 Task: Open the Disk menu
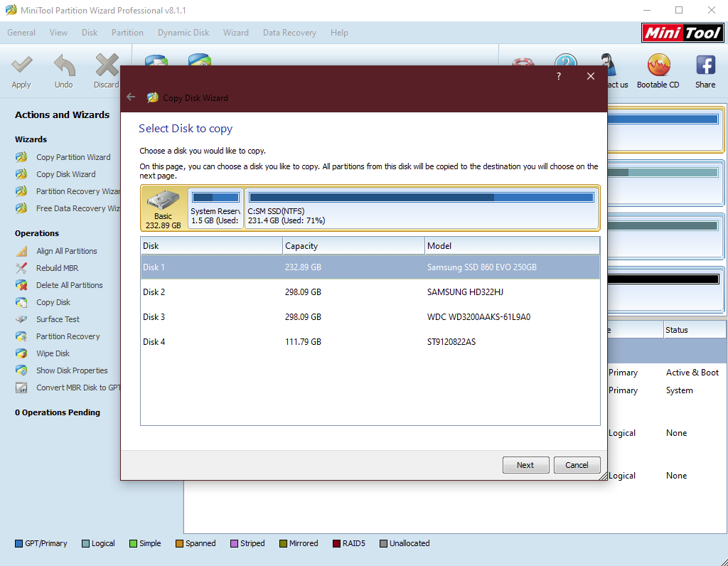(x=90, y=33)
